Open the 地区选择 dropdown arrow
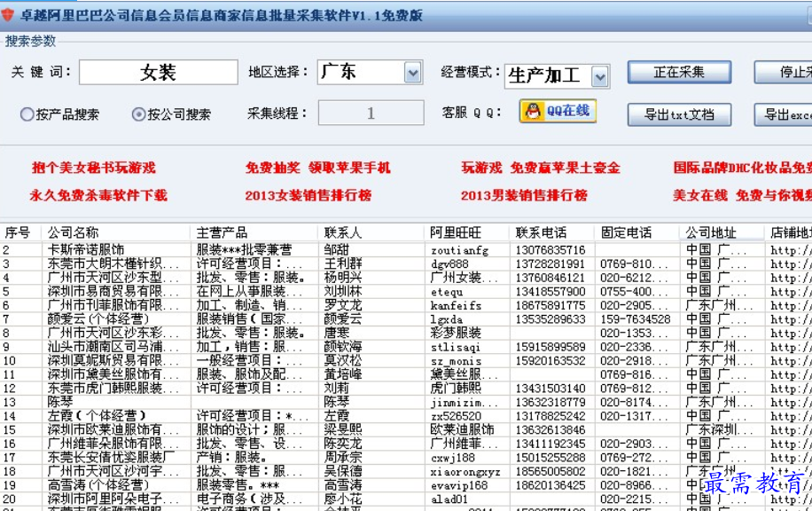The height and width of the screenshot is (511, 812). coord(413,73)
